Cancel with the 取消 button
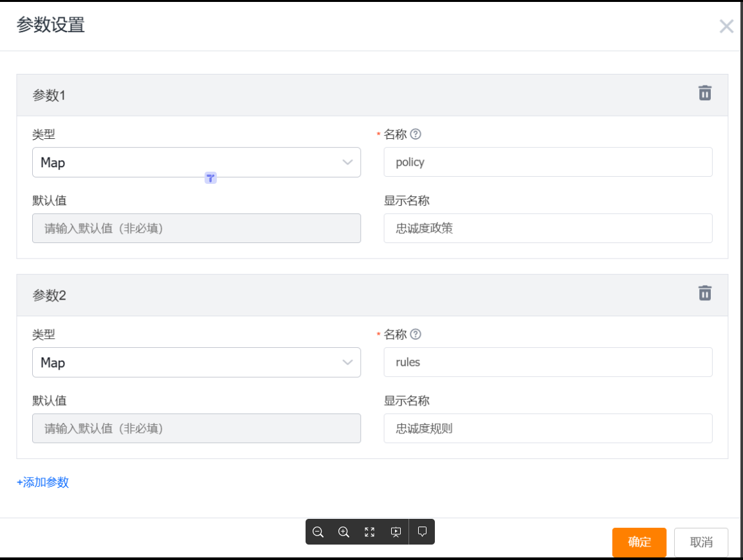The width and height of the screenshot is (743, 560). coord(701,542)
